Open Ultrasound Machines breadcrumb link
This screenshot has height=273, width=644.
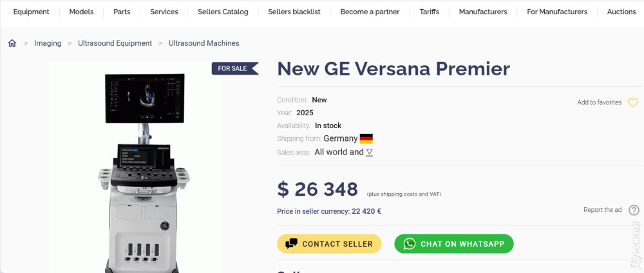tap(204, 43)
